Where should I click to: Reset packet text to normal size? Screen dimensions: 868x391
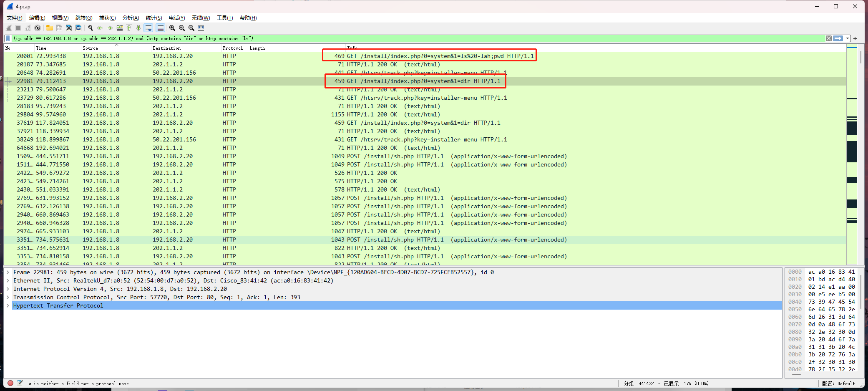pos(191,28)
